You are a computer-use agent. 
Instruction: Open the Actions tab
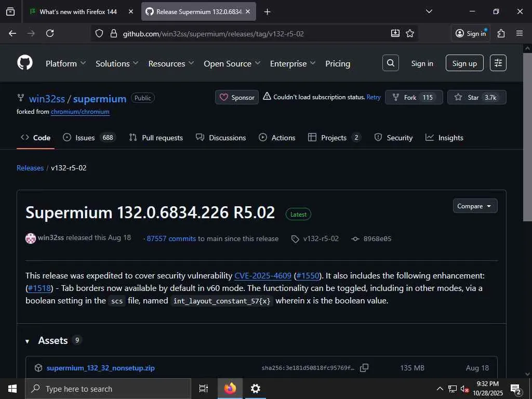click(x=277, y=138)
